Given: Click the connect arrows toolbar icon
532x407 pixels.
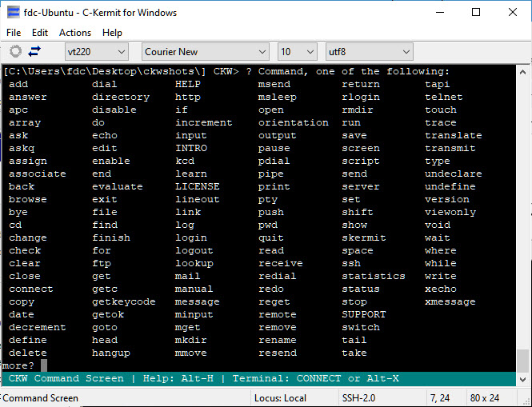Looking at the screenshot, I should [x=34, y=51].
